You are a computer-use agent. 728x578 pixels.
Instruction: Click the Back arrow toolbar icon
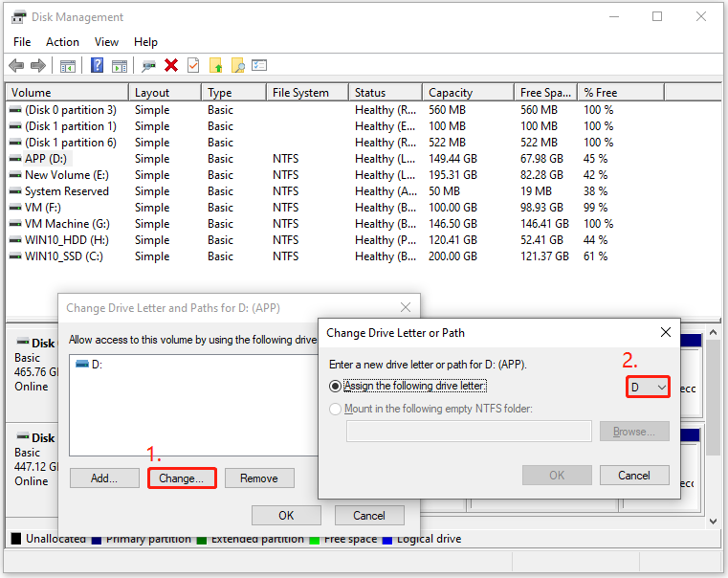(x=16, y=65)
